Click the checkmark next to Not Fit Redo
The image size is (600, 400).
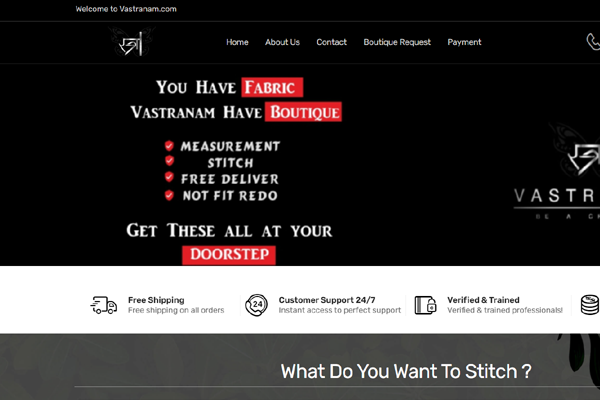click(x=169, y=196)
